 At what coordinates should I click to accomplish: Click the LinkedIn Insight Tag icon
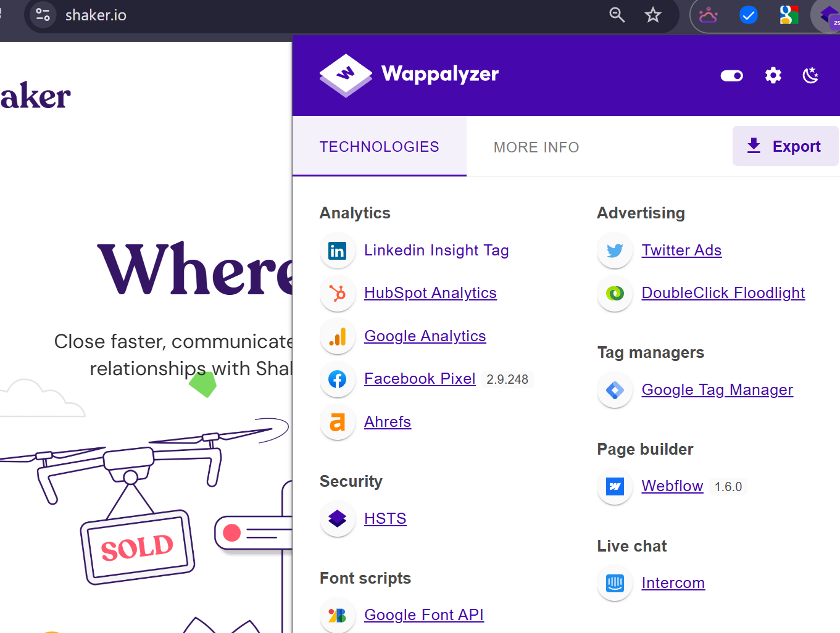tap(338, 251)
